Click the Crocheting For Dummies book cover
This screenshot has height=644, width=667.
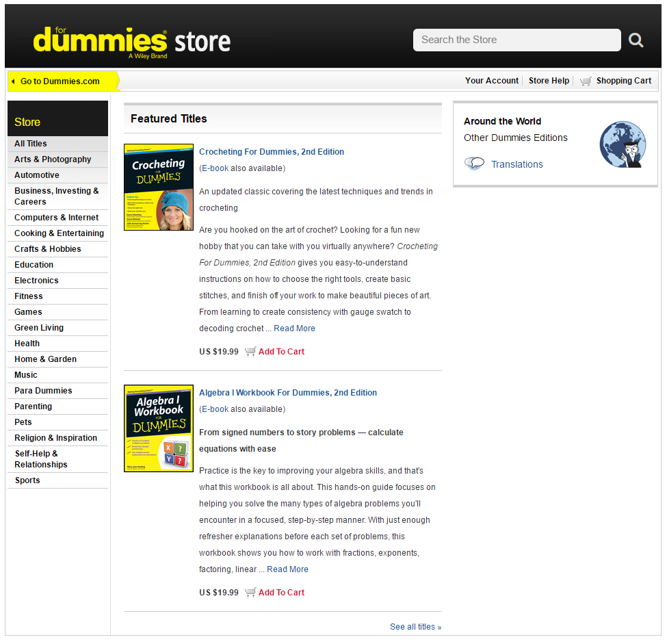159,188
